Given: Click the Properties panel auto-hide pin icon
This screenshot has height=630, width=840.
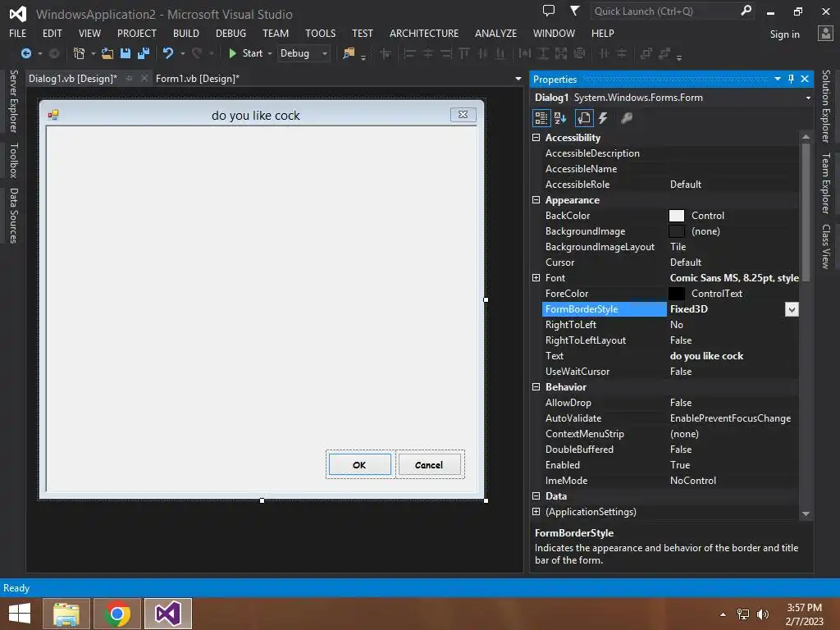Looking at the screenshot, I should tap(792, 79).
